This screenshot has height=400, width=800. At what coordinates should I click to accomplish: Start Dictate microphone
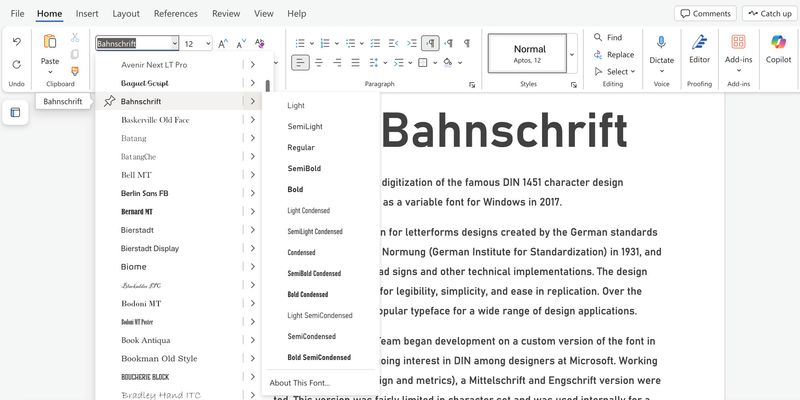click(661, 48)
